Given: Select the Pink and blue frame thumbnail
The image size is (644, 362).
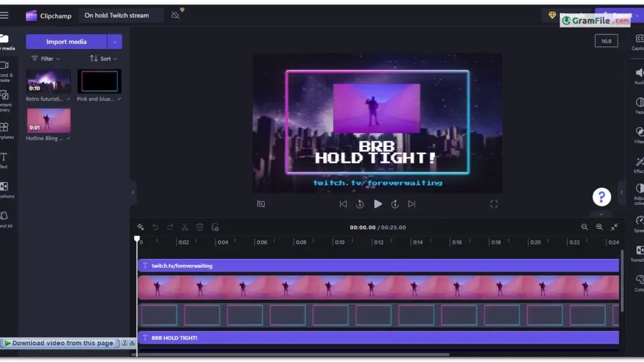Looking at the screenshot, I should pos(99,81).
